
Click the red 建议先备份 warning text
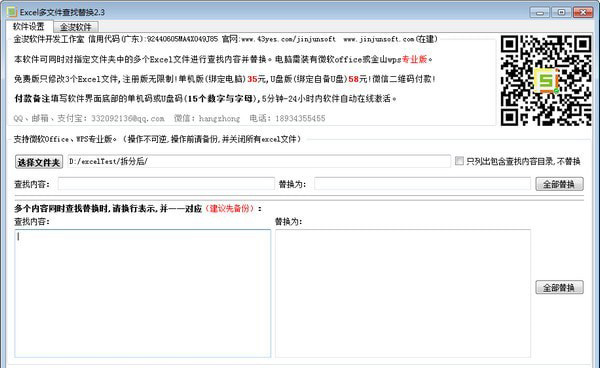point(230,208)
